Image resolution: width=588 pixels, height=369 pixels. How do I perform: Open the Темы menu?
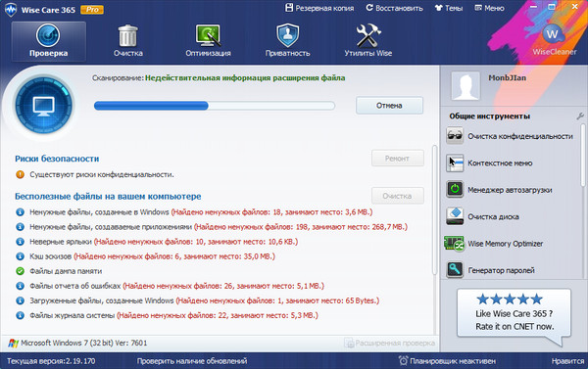coord(449,8)
